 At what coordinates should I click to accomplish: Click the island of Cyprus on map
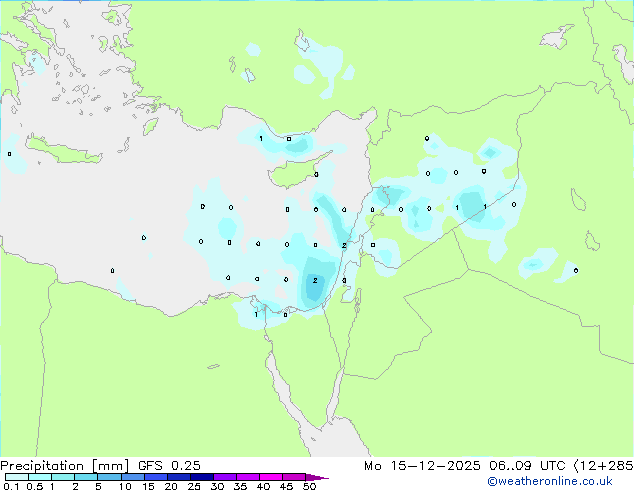[x=297, y=171]
